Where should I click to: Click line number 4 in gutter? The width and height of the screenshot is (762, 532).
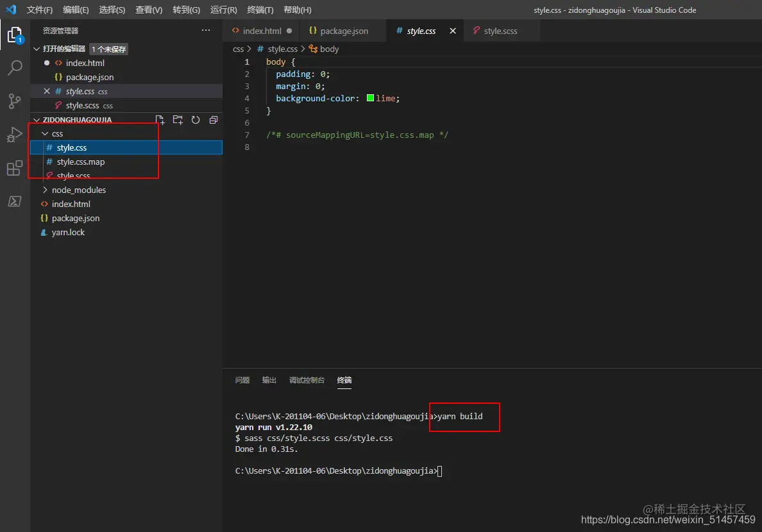247,99
